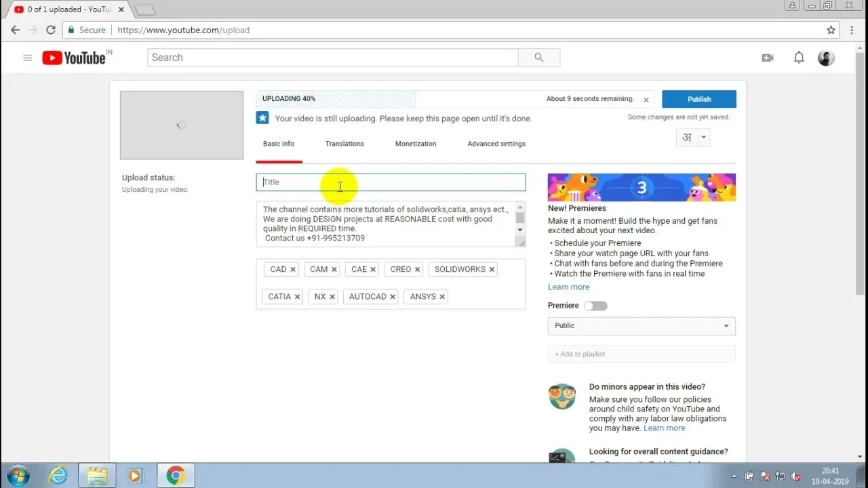The height and width of the screenshot is (488, 868).
Task: Cancel upload with the X beside time remaining
Action: click(646, 100)
